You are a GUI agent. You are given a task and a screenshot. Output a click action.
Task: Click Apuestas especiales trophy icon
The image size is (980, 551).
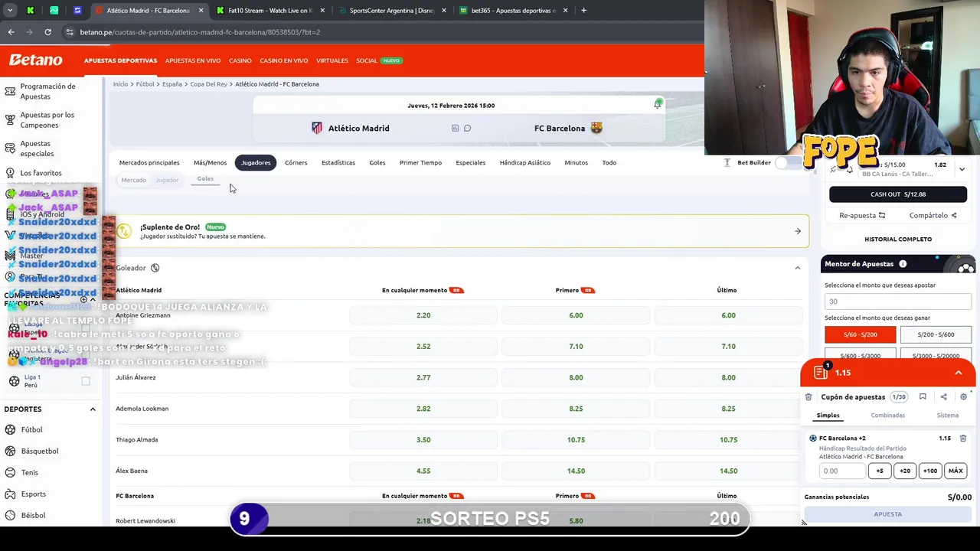point(10,148)
